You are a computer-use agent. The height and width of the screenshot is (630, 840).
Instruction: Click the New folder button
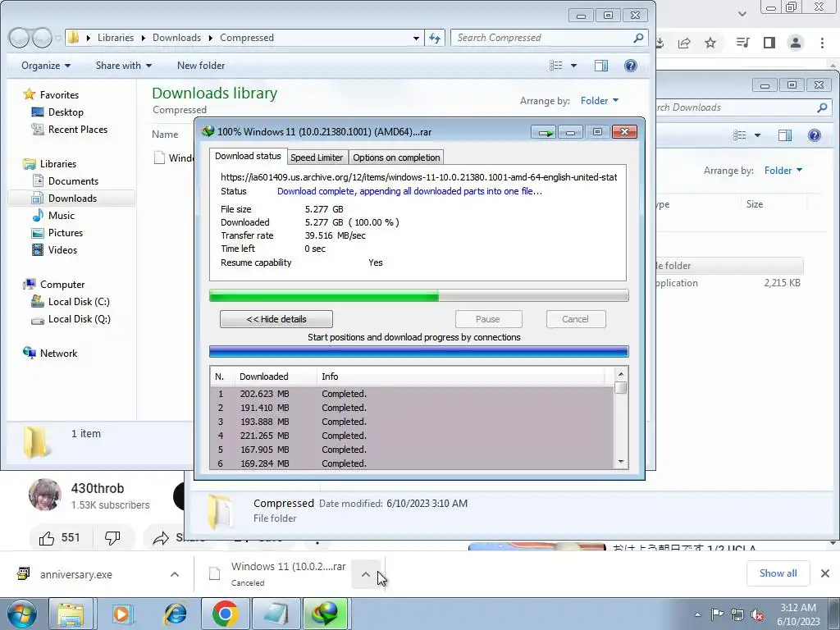(x=201, y=66)
